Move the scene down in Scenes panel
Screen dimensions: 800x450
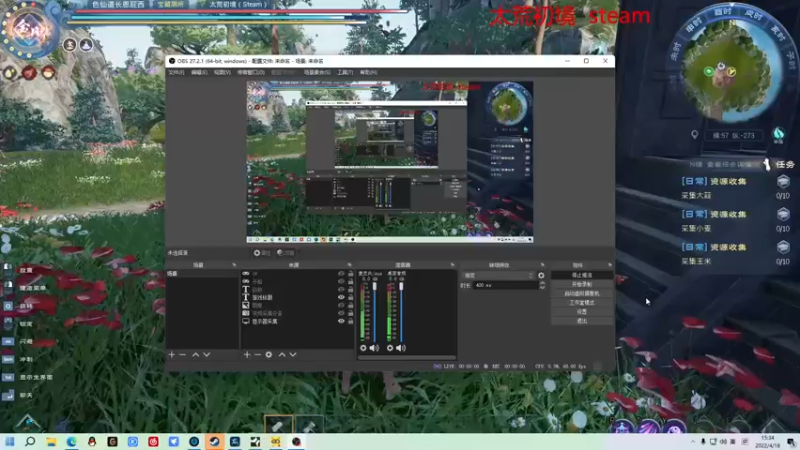pos(207,355)
